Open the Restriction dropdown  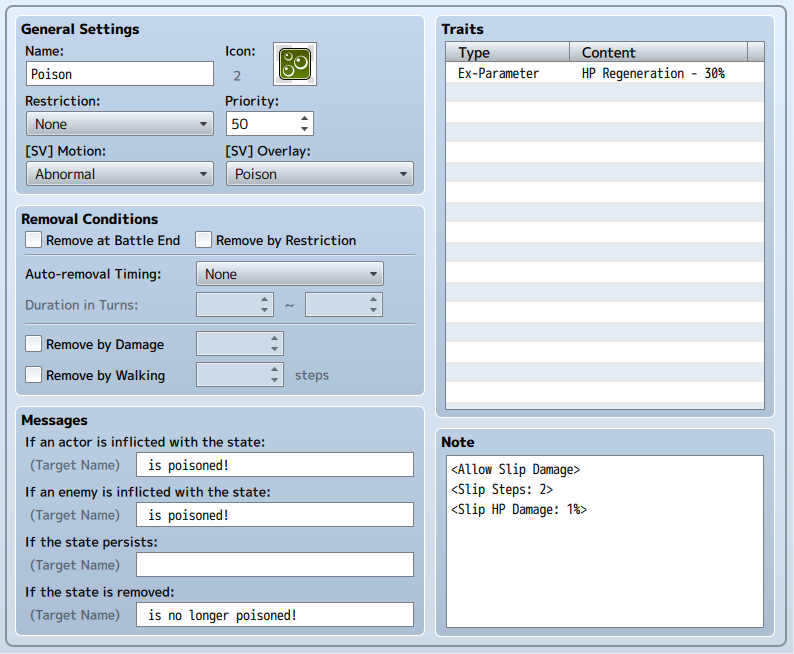tap(119, 124)
